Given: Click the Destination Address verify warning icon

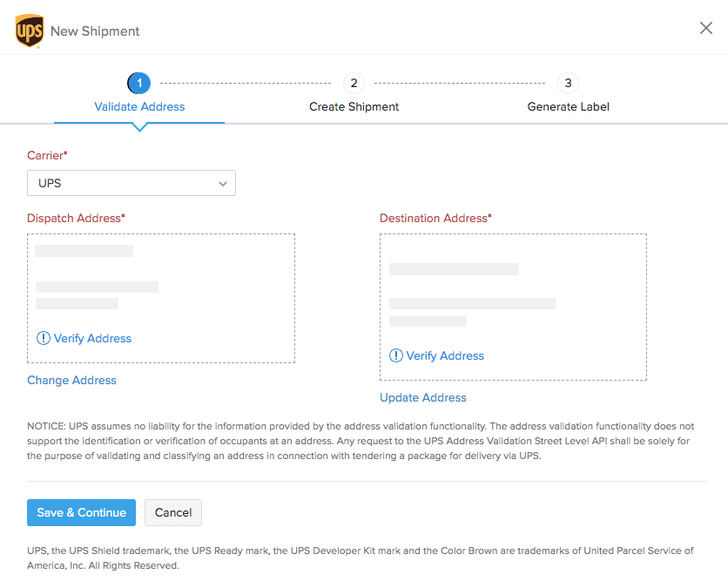Looking at the screenshot, I should [396, 355].
